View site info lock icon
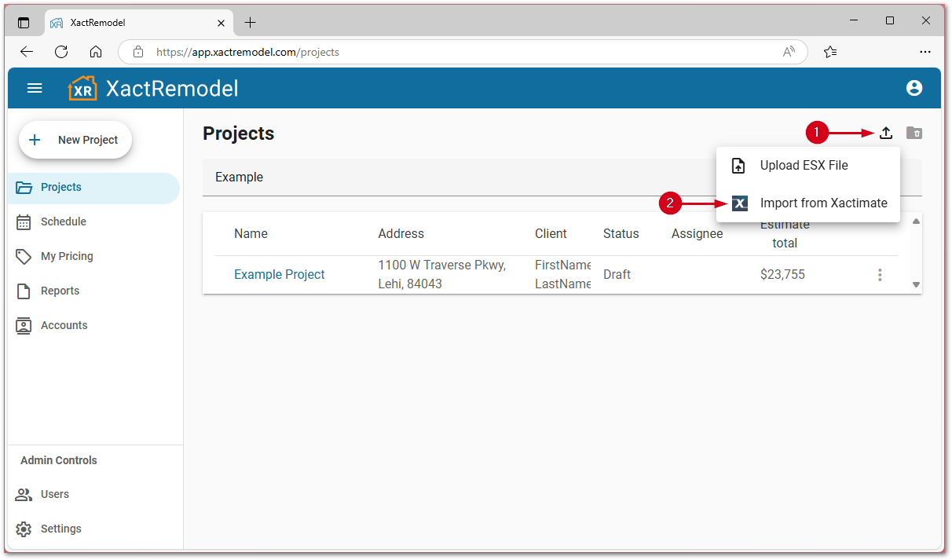Viewport: 952px width, 560px height. pos(138,52)
